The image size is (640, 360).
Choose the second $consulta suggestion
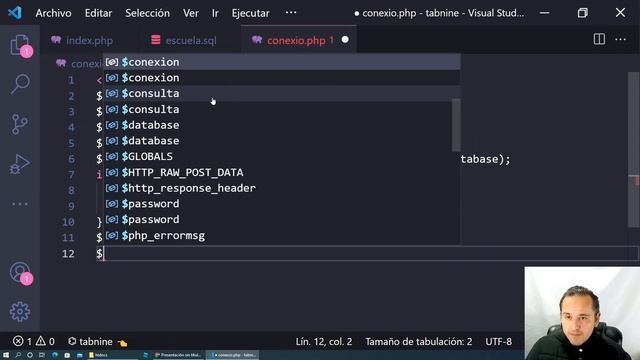282,109
